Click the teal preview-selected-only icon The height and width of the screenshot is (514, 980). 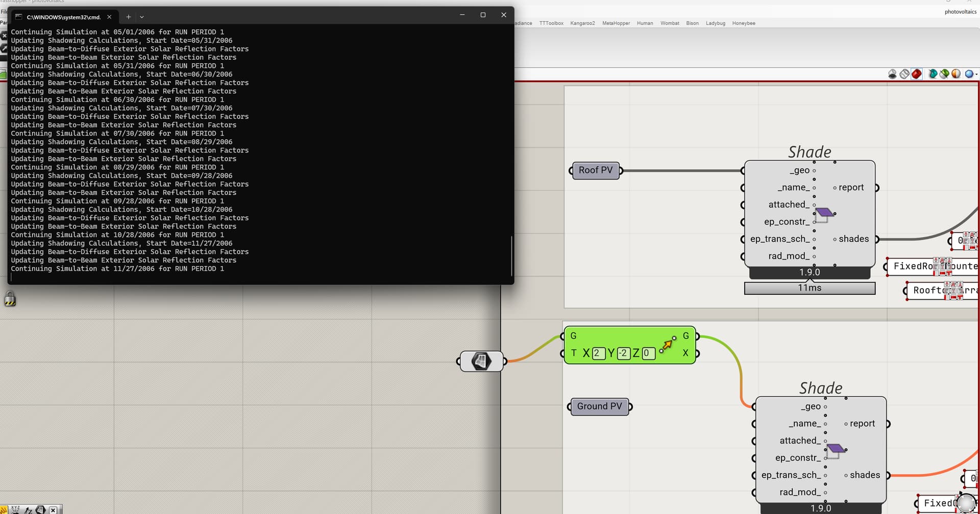933,74
